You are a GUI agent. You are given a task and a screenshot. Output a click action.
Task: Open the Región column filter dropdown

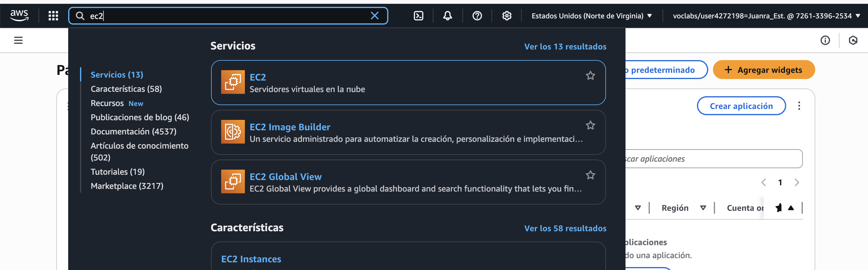[703, 208]
